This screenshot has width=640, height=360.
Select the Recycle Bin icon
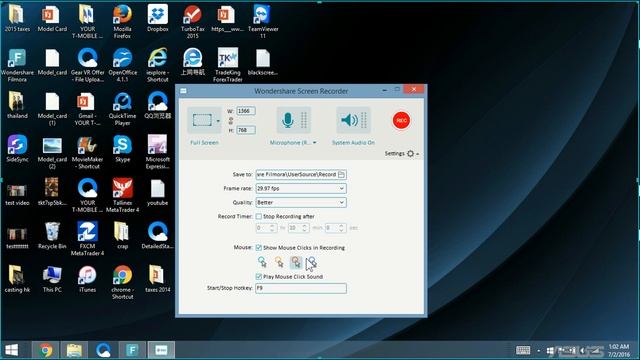(x=52, y=236)
